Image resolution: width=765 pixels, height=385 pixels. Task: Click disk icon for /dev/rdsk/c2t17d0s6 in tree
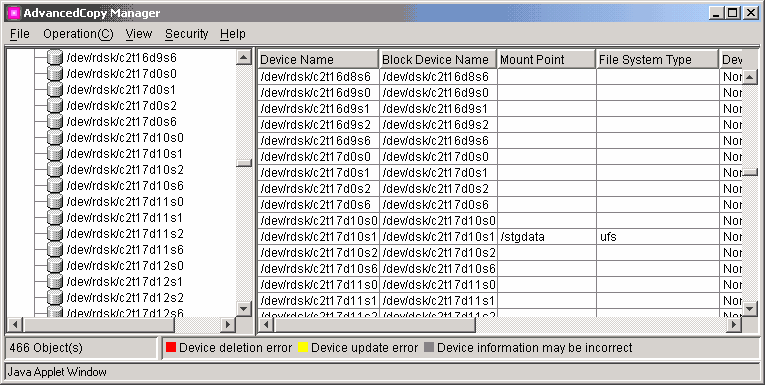coord(55,122)
